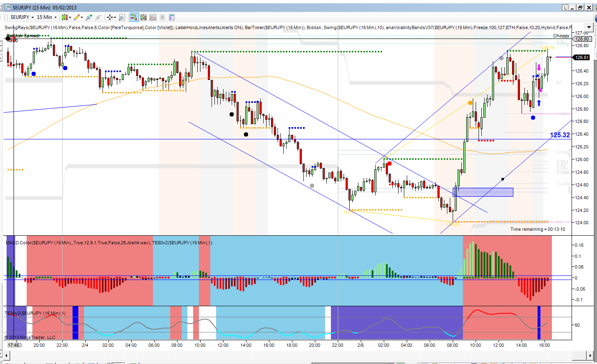Expand the crosshair cursor dropdown arrow
The image size is (597, 364).
[x=115, y=17]
